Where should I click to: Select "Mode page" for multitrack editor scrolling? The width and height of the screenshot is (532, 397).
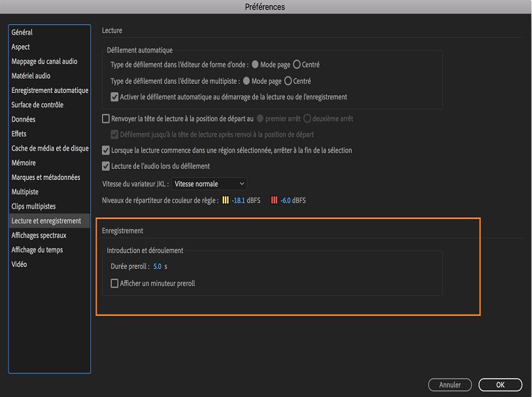click(246, 82)
